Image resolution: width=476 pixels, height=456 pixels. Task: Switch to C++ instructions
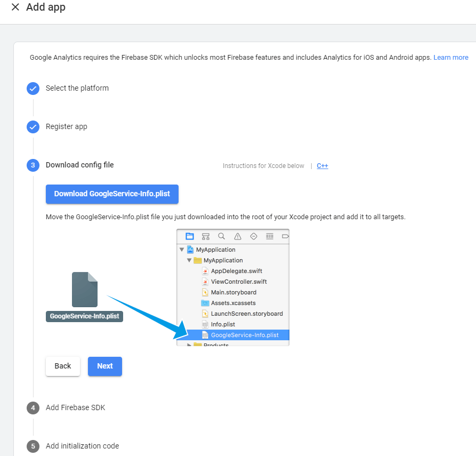pyautogui.click(x=322, y=166)
